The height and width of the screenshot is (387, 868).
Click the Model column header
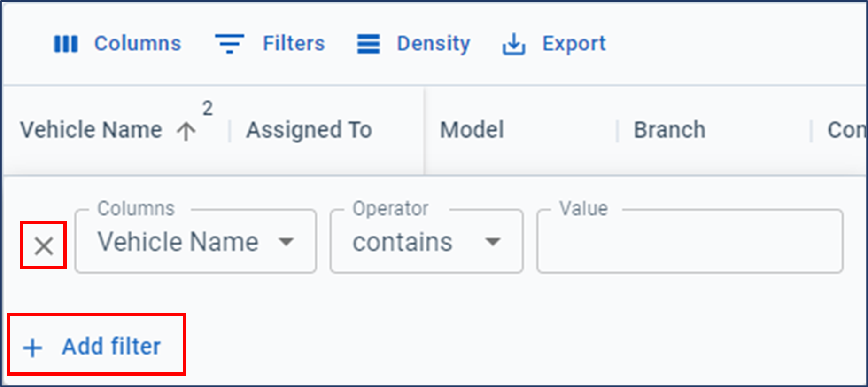[x=472, y=130]
